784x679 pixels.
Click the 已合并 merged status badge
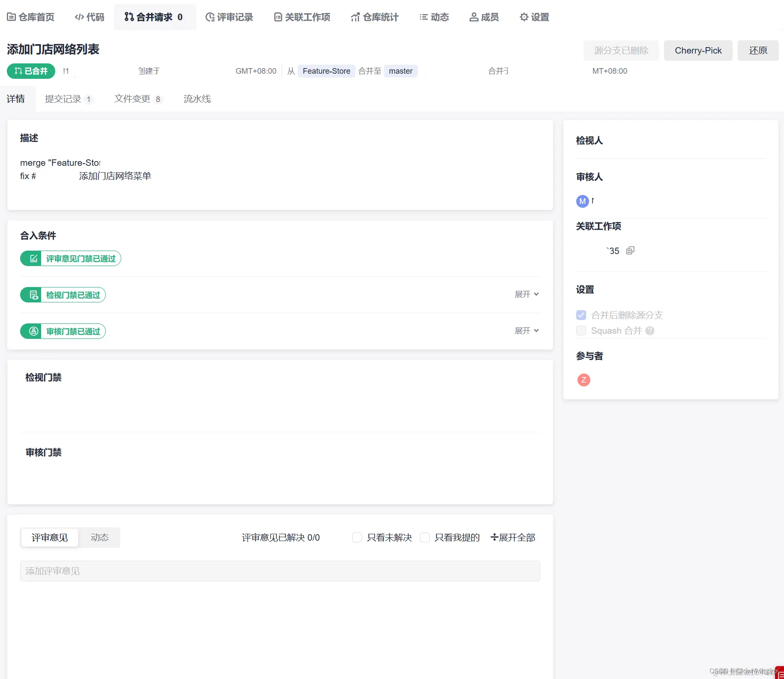(31, 71)
